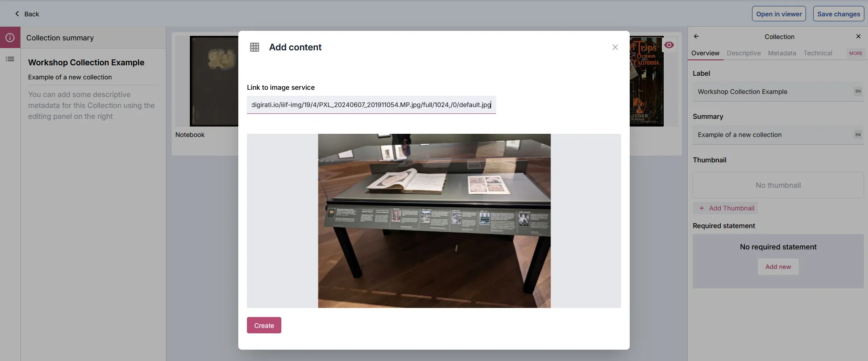Edit the Example of a new collection summary field
The width and height of the screenshot is (868, 361).
tap(777, 135)
